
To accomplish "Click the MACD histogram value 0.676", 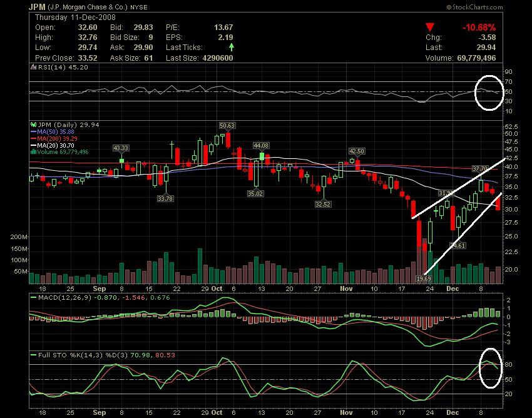I will [160, 298].
